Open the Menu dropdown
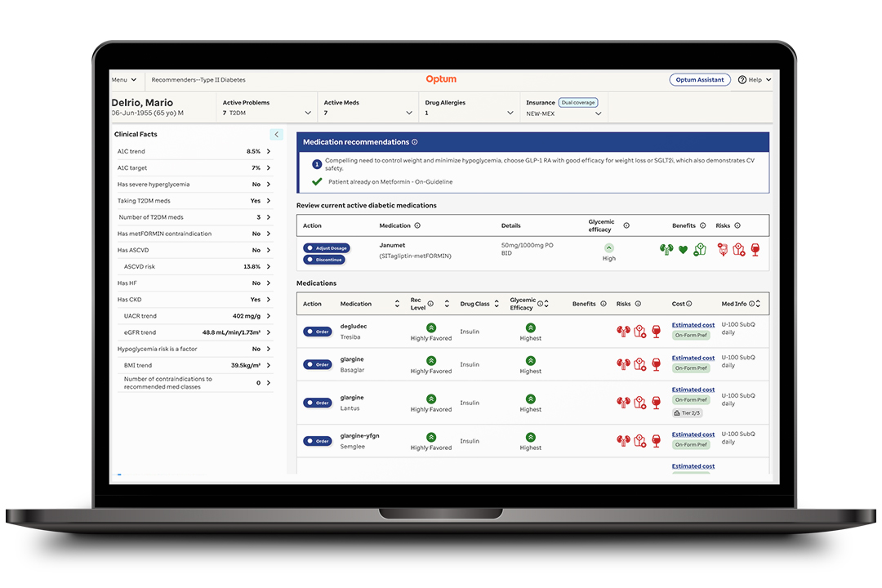This screenshot has width=882, height=588. (x=124, y=80)
